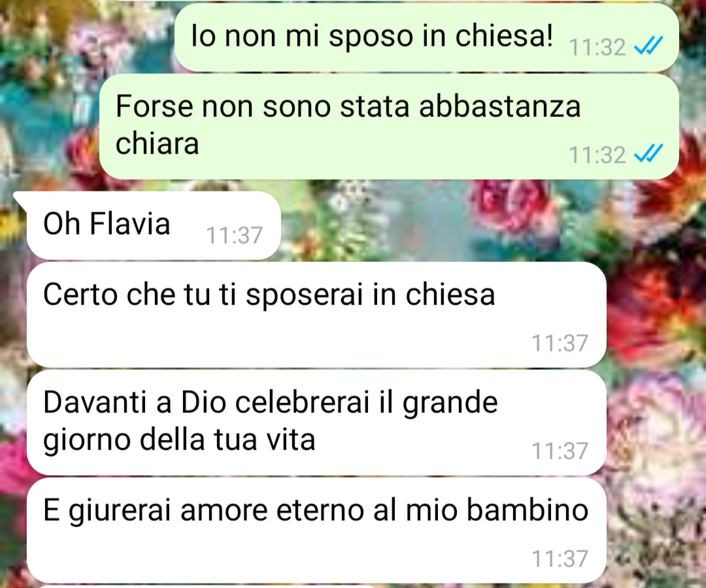This screenshot has height=588, width=706.
Task: Select the "Oh Flavia" message bubble
Action: [x=154, y=225]
